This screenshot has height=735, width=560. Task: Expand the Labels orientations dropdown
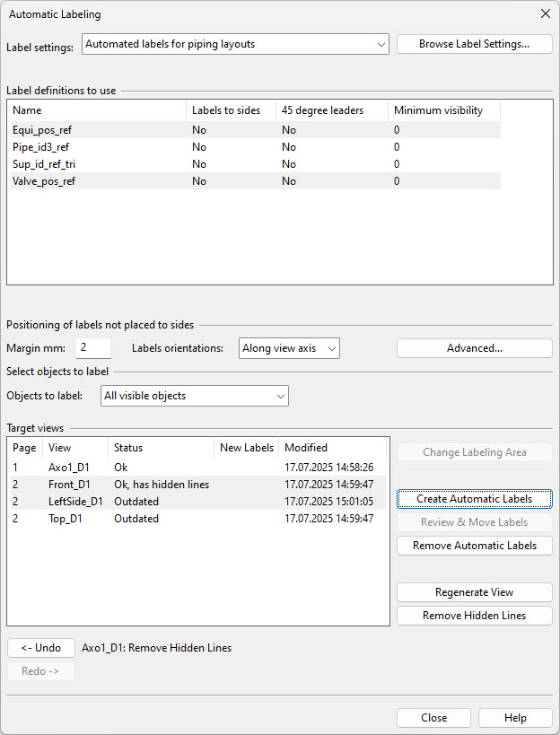pos(289,348)
